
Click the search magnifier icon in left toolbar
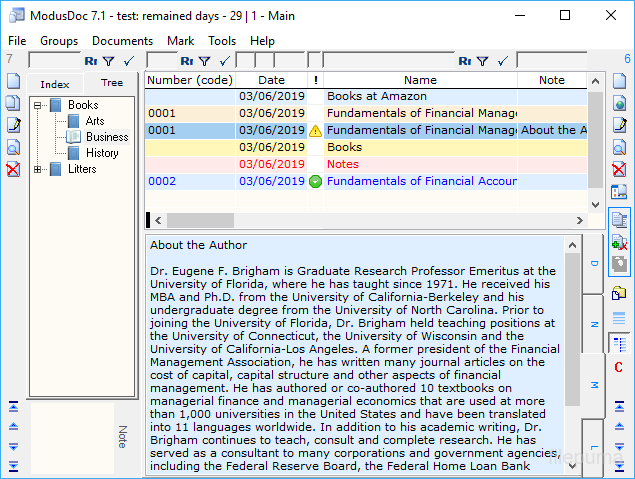point(13,147)
